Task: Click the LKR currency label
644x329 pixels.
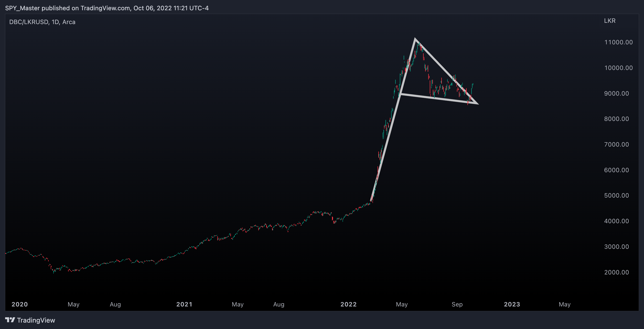Action: [x=610, y=21]
